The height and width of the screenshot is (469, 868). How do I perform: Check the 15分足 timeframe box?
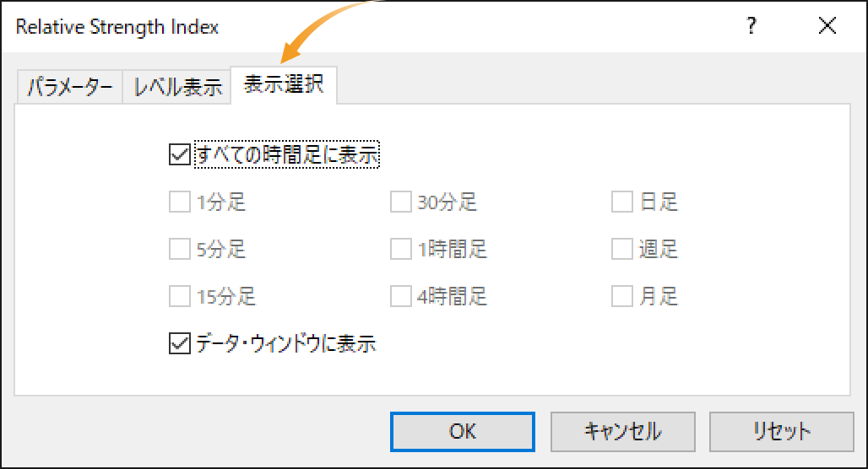pyautogui.click(x=179, y=296)
